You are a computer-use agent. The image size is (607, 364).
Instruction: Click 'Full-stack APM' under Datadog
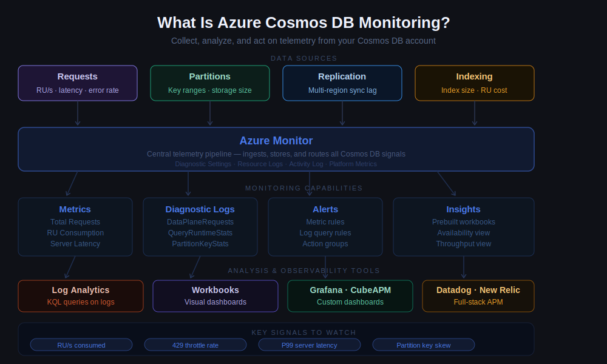pos(478,302)
